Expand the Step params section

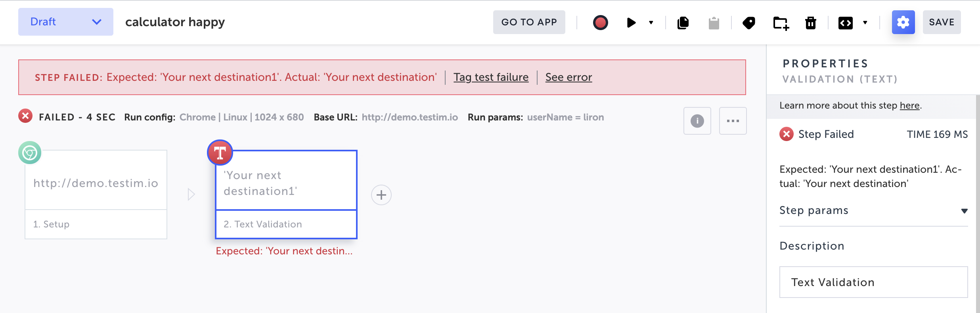click(x=964, y=211)
